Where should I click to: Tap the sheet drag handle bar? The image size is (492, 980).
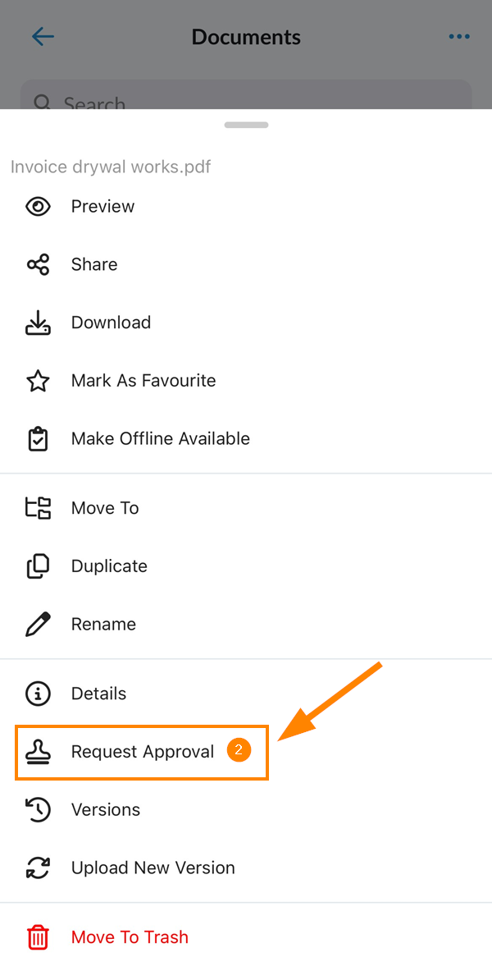pyautogui.click(x=247, y=125)
